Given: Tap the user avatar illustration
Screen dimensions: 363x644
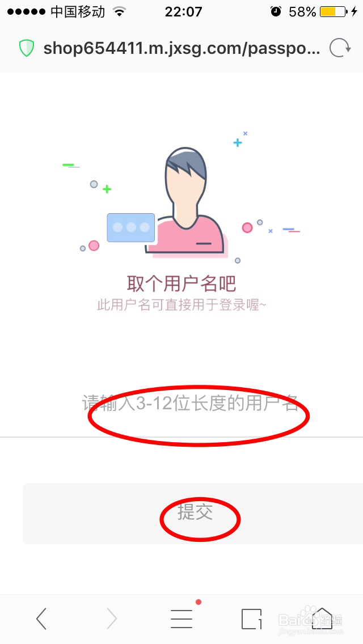Looking at the screenshot, I should [186, 201].
